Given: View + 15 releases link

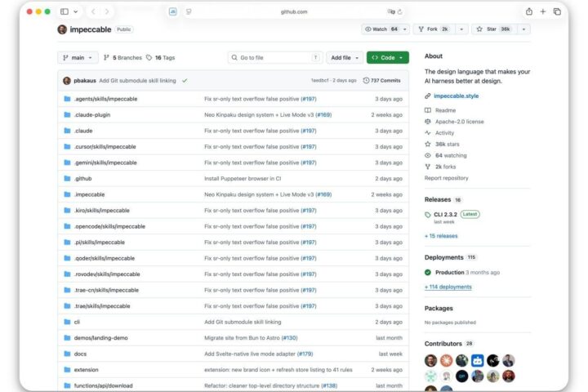Looking at the screenshot, I should tap(441, 236).
